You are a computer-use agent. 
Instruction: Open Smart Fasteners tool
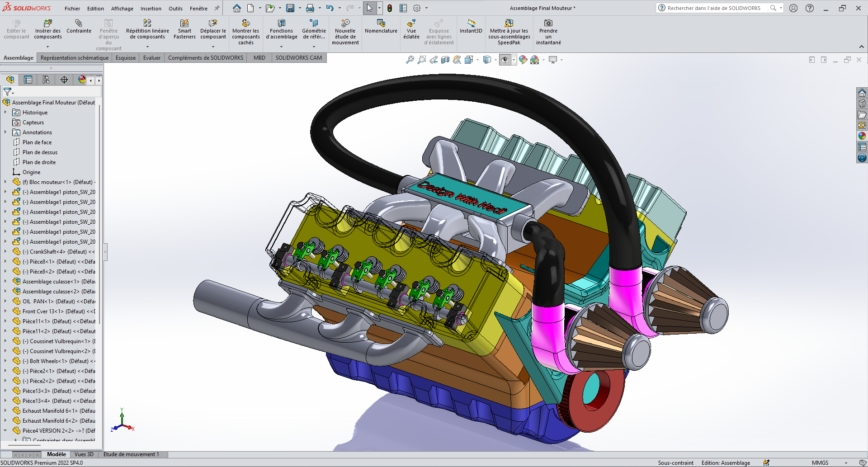[184, 24]
